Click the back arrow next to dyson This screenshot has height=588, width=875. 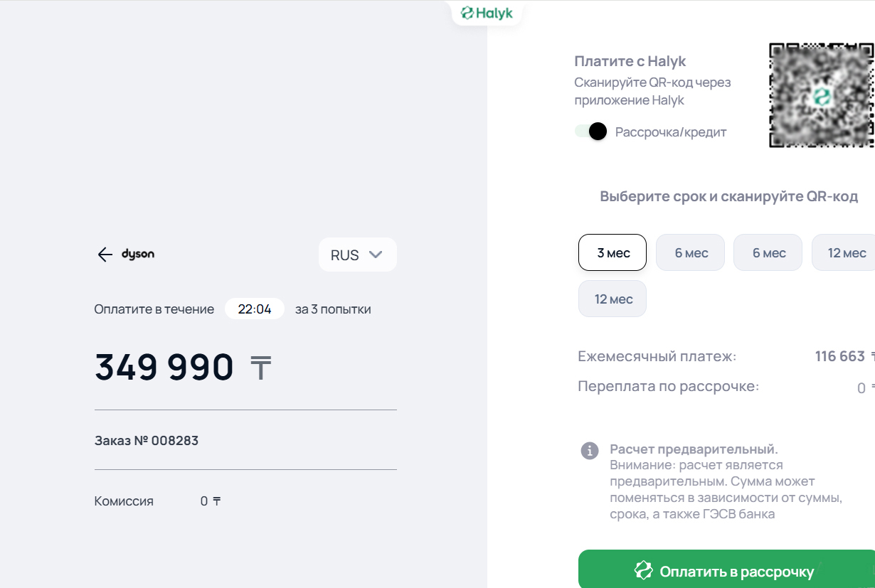pos(105,255)
